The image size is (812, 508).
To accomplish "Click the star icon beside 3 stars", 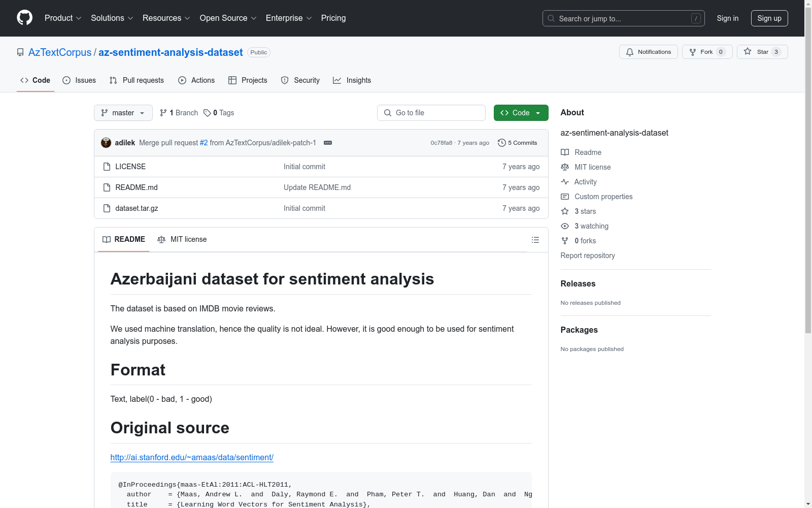I will (x=565, y=211).
